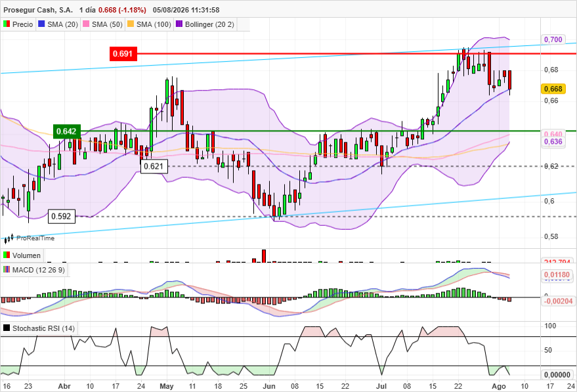The width and height of the screenshot is (577, 392).
Task: Click the red 0.691 resistance label
Action: 123,54
